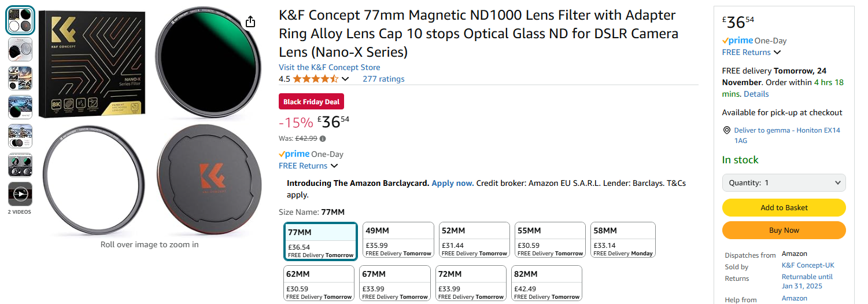Click the delivery location pin icon
868x304 pixels.
click(x=726, y=130)
